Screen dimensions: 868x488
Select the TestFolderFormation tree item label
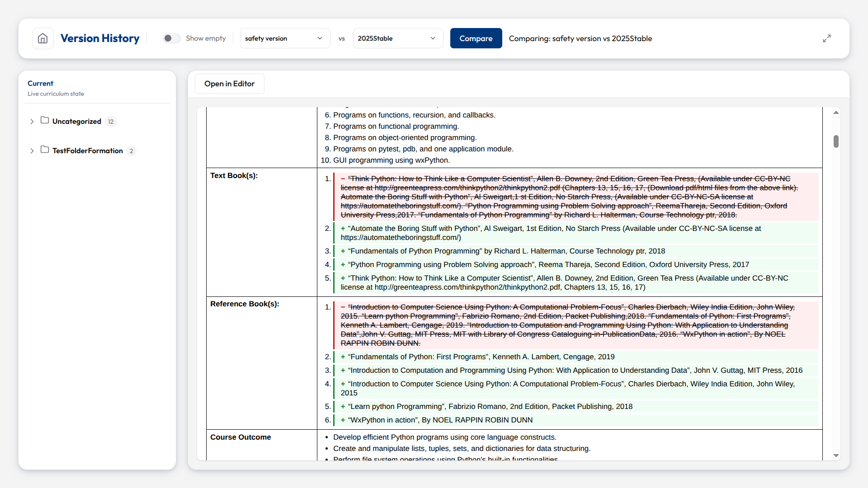point(88,151)
